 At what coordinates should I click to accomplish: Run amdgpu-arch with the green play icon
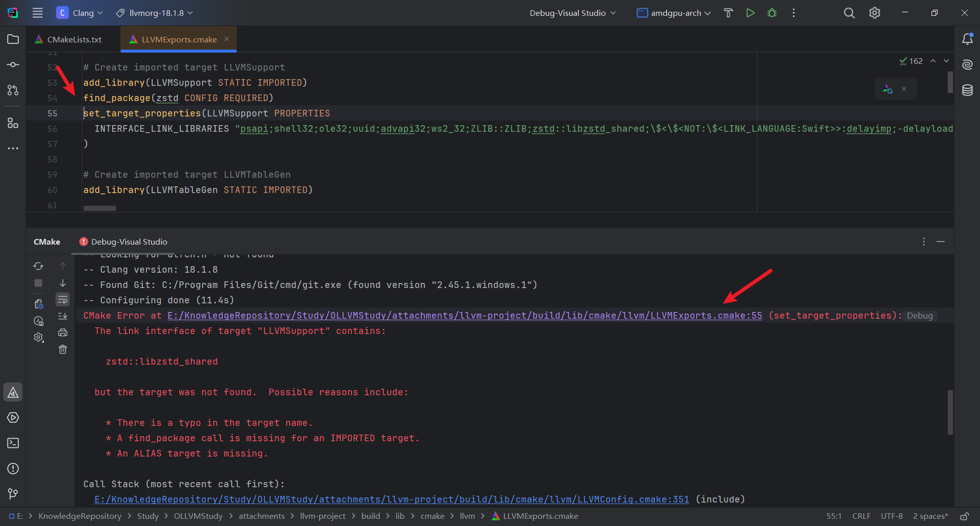pos(750,13)
